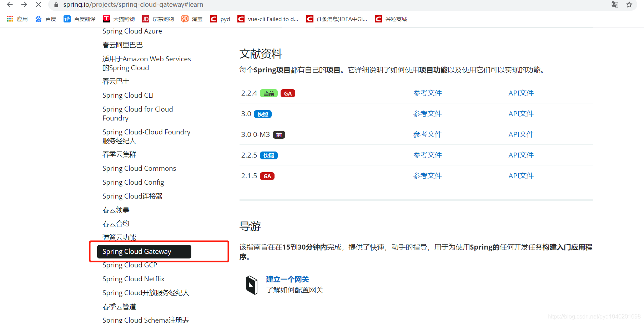Open 参考文件 for version 2.2.4
The width and height of the screenshot is (644, 323).
click(x=428, y=93)
